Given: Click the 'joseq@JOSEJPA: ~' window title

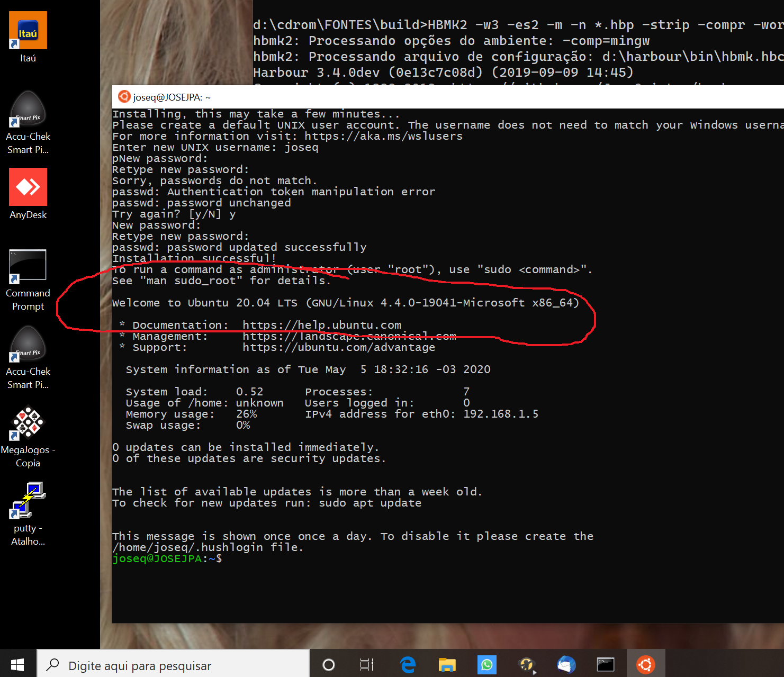Looking at the screenshot, I should coord(172,97).
